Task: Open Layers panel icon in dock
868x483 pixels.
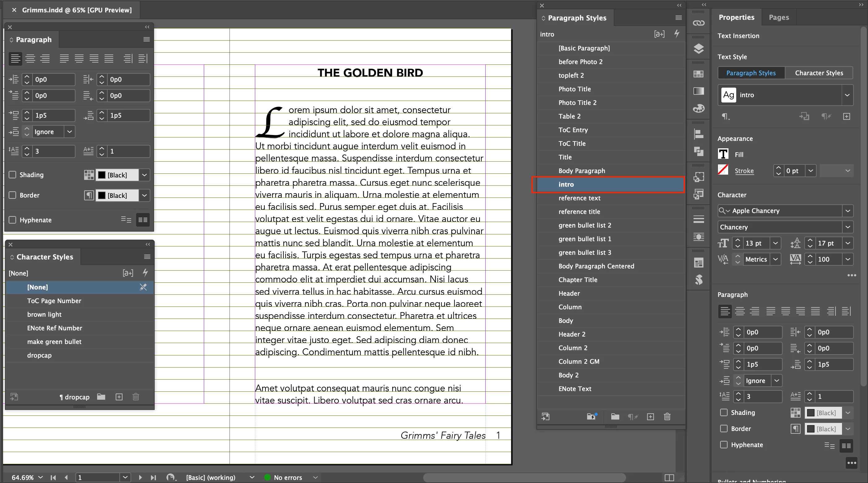Action: pyautogui.click(x=698, y=49)
